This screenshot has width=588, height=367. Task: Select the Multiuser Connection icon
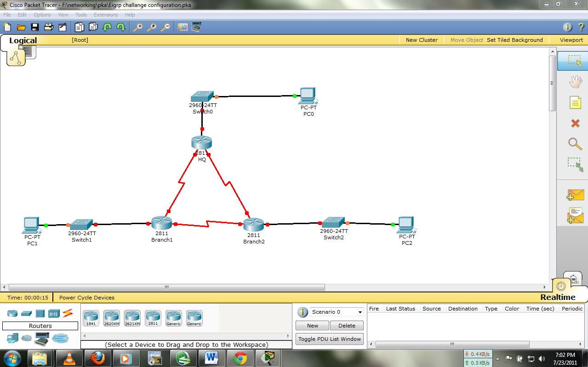tap(60, 339)
